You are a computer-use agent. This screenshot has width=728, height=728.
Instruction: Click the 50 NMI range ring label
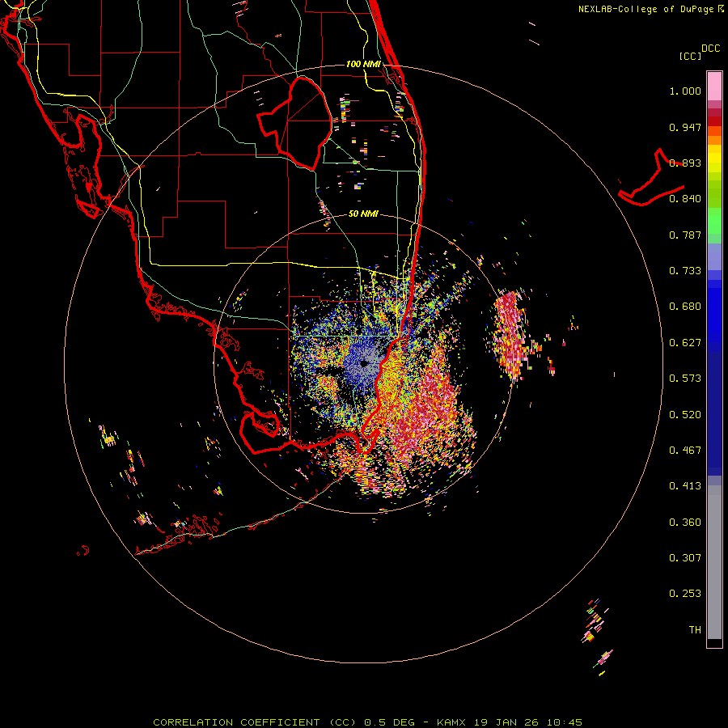tap(363, 214)
